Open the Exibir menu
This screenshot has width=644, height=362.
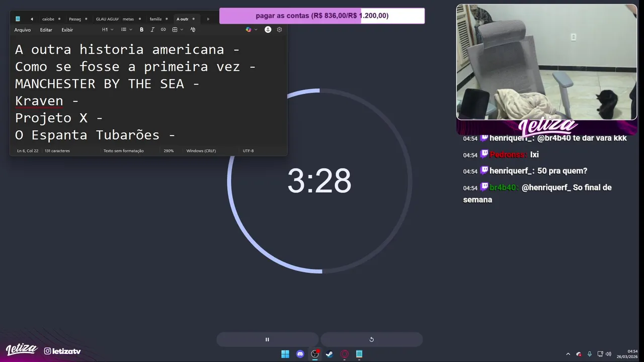(x=67, y=30)
